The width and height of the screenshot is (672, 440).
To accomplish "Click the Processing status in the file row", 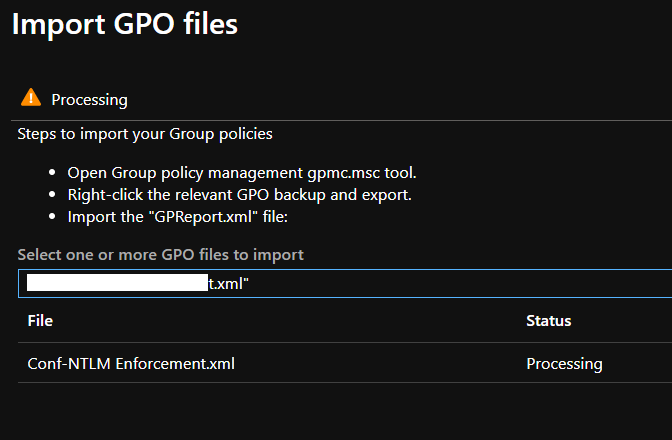I will 564,363.
